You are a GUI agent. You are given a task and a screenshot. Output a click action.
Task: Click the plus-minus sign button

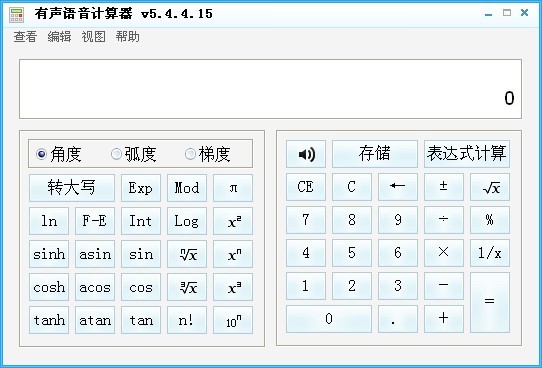coord(443,187)
